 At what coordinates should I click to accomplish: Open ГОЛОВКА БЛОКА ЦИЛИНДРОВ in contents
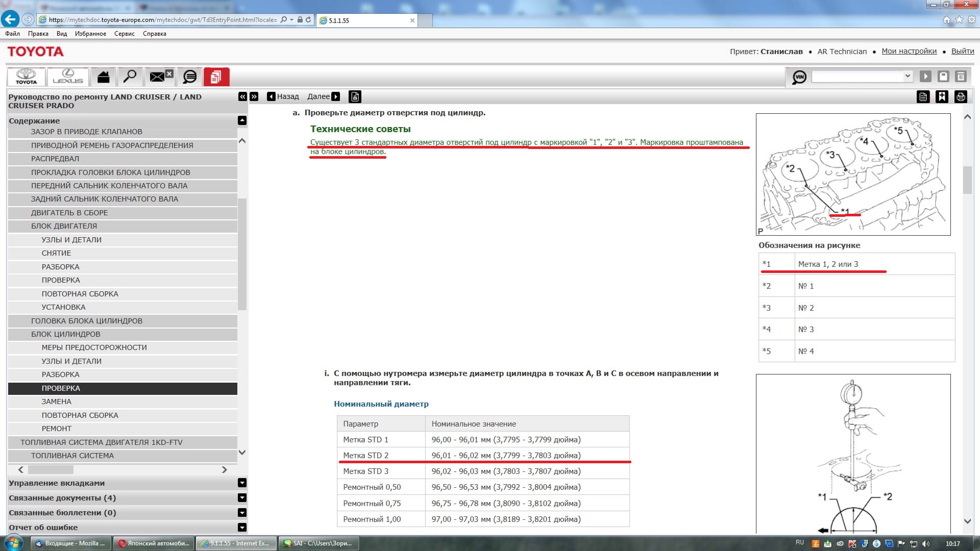pos(122,321)
